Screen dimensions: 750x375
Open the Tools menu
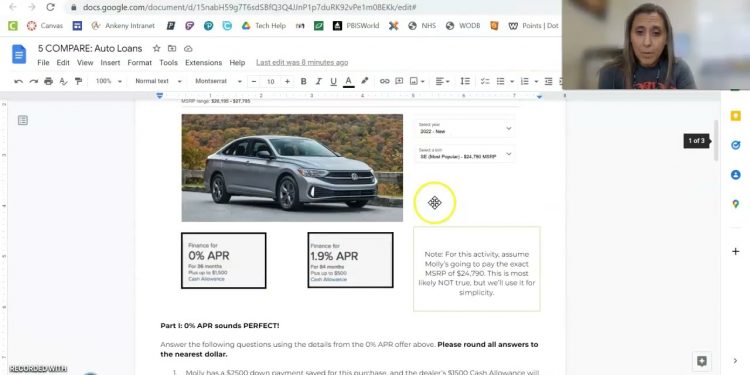point(168,63)
